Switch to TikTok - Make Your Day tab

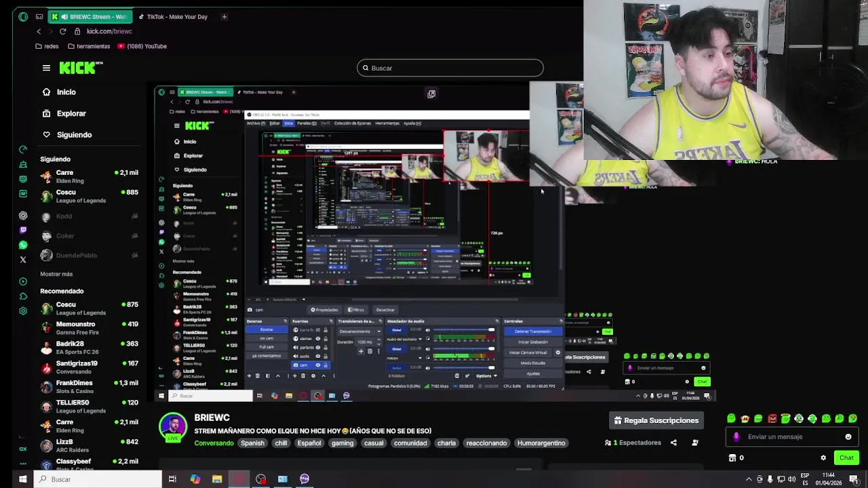pos(172,16)
